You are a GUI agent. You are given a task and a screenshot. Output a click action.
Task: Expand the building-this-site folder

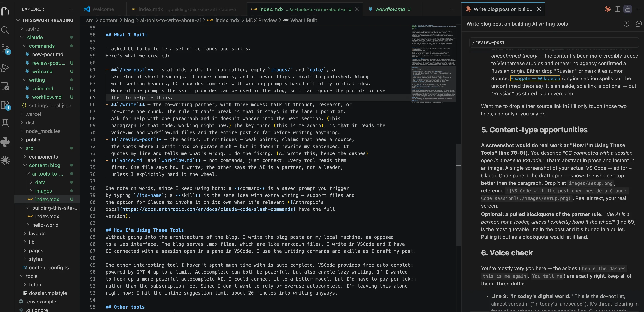click(x=47, y=208)
